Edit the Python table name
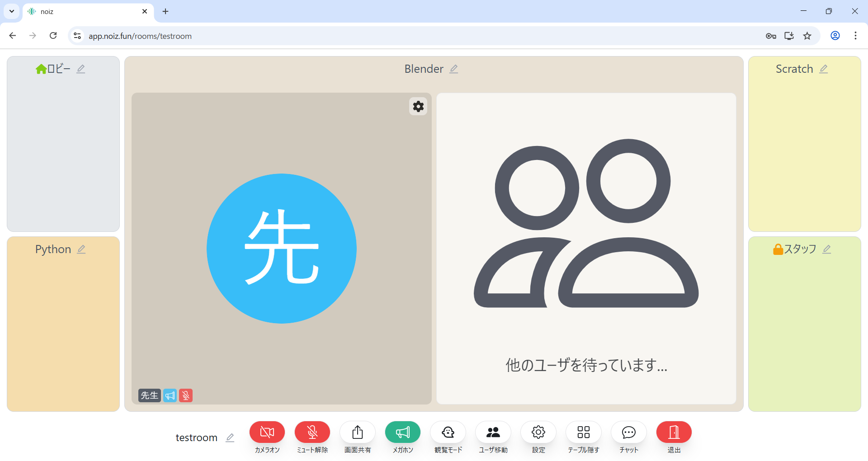 (x=82, y=249)
